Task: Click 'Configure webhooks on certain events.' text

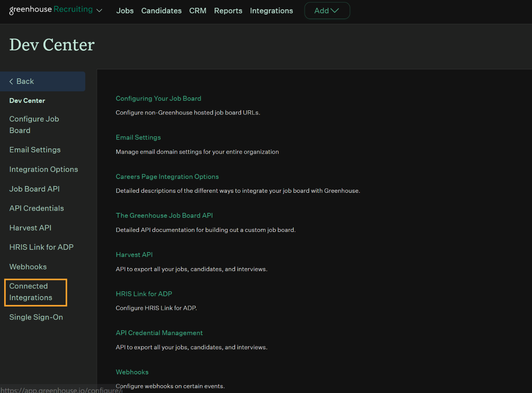Action: [x=170, y=386]
